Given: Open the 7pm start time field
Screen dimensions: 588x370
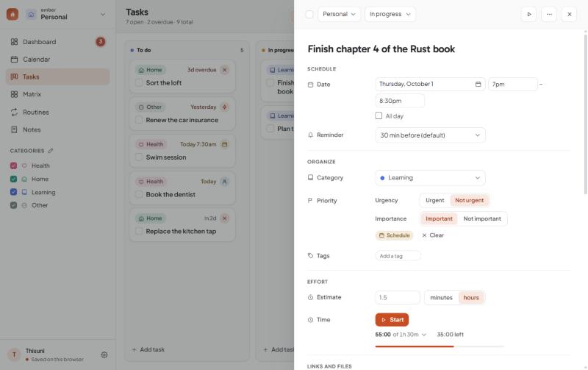Looking at the screenshot, I should pyautogui.click(x=512, y=84).
